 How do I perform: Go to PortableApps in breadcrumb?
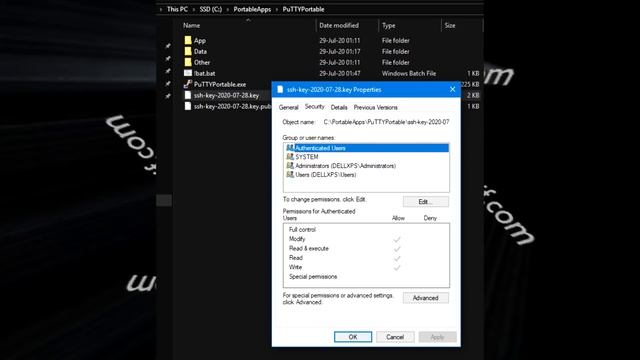pyautogui.click(x=252, y=9)
